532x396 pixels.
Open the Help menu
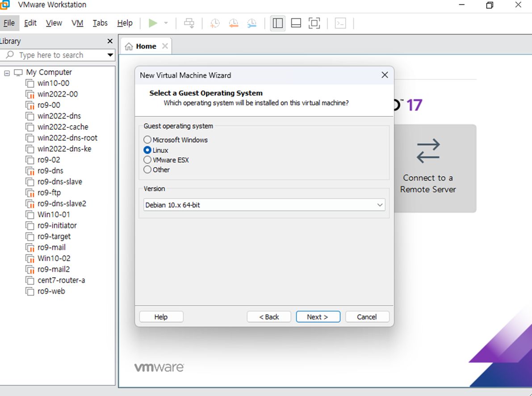point(125,23)
